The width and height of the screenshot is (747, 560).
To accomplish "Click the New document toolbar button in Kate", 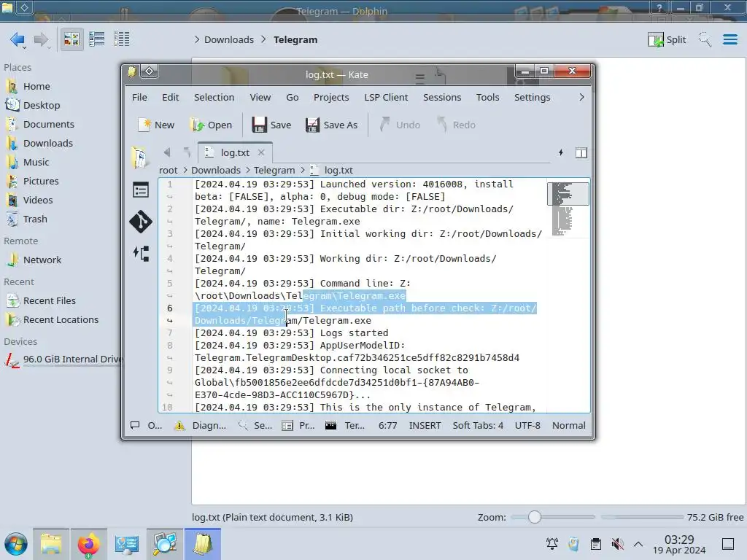I will pyautogui.click(x=156, y=125).
